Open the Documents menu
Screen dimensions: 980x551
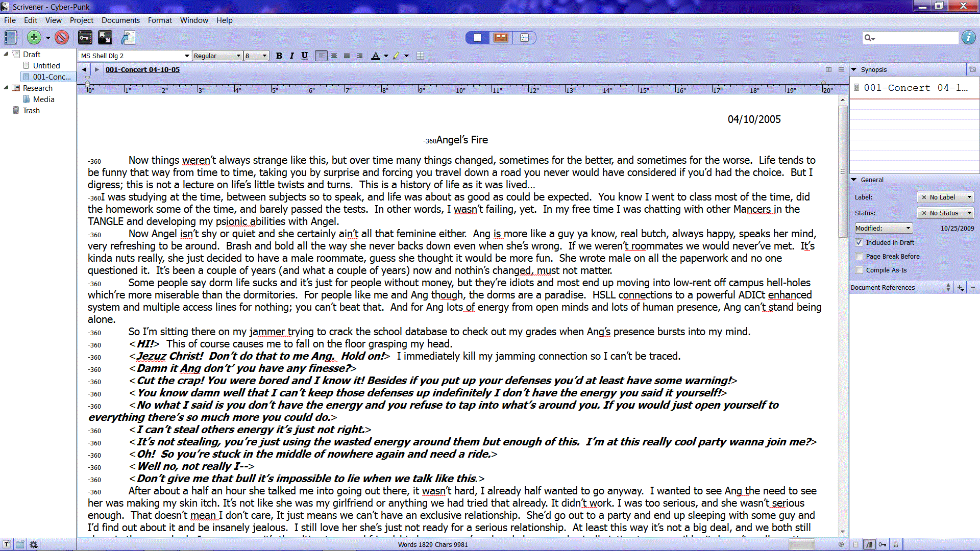click(x=120, y=20)
